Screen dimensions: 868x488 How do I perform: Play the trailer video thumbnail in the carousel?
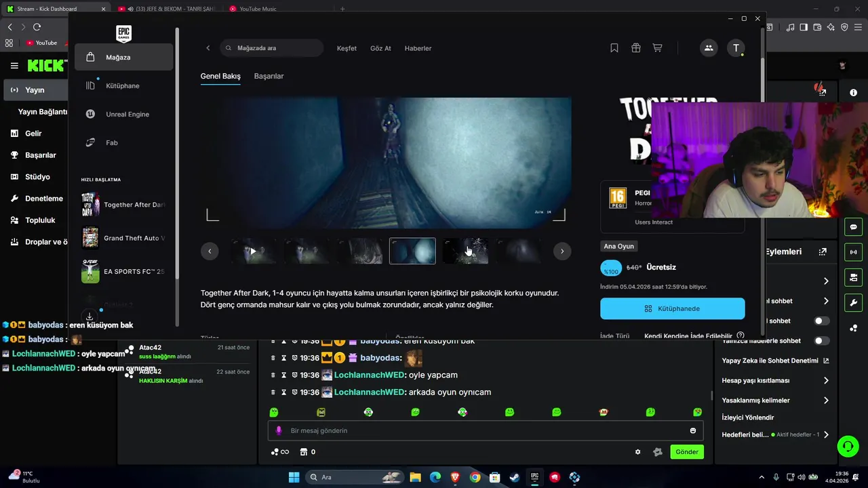point(253,251)
